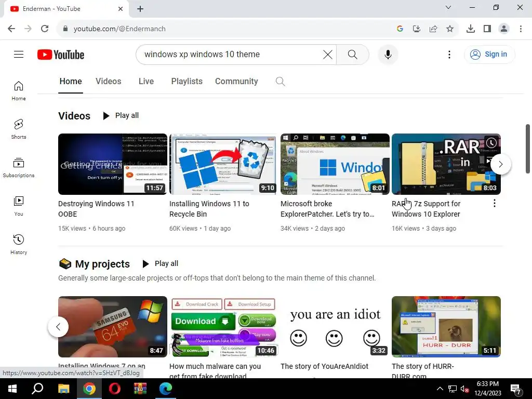Switch to the Live channel tab
532x399 pixels.
pyautogui.click(x=146, y=82)
